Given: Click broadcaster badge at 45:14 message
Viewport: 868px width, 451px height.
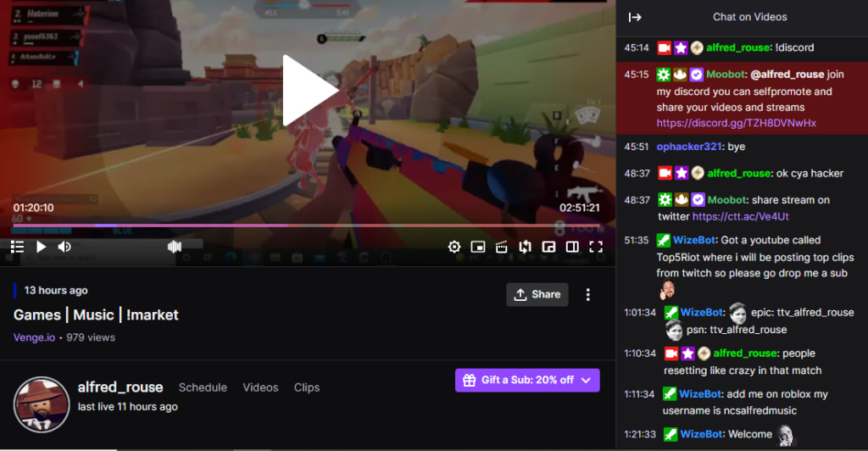Looking at the screenshot, I should [664, 48].
